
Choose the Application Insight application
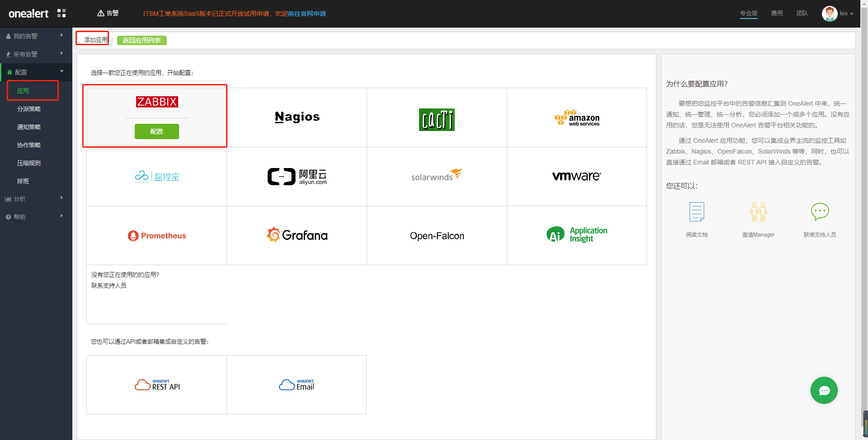coord(577,236)
